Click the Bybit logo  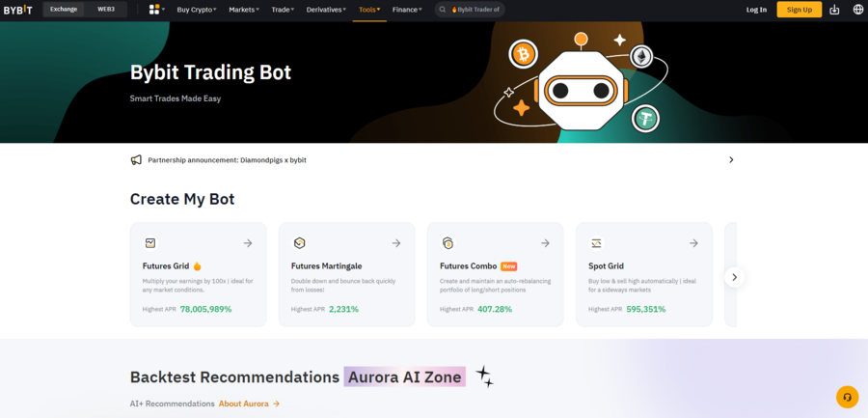[17, 10]
